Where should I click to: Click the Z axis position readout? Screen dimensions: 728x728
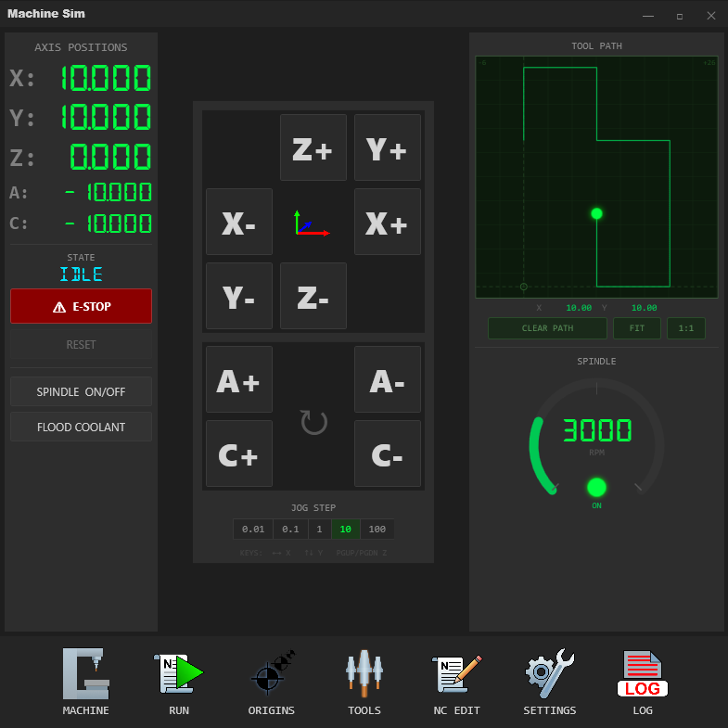pyautogui.click(x=110, y=156)
